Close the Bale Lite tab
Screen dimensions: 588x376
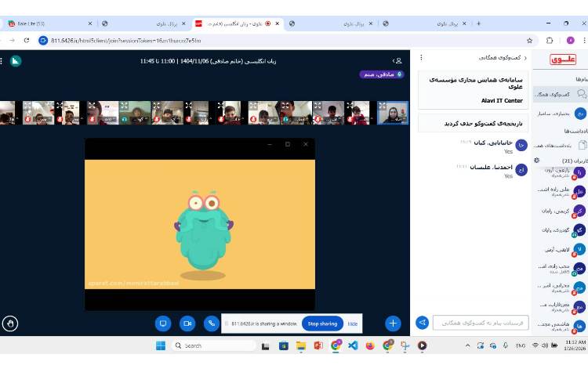pos(90,23)
